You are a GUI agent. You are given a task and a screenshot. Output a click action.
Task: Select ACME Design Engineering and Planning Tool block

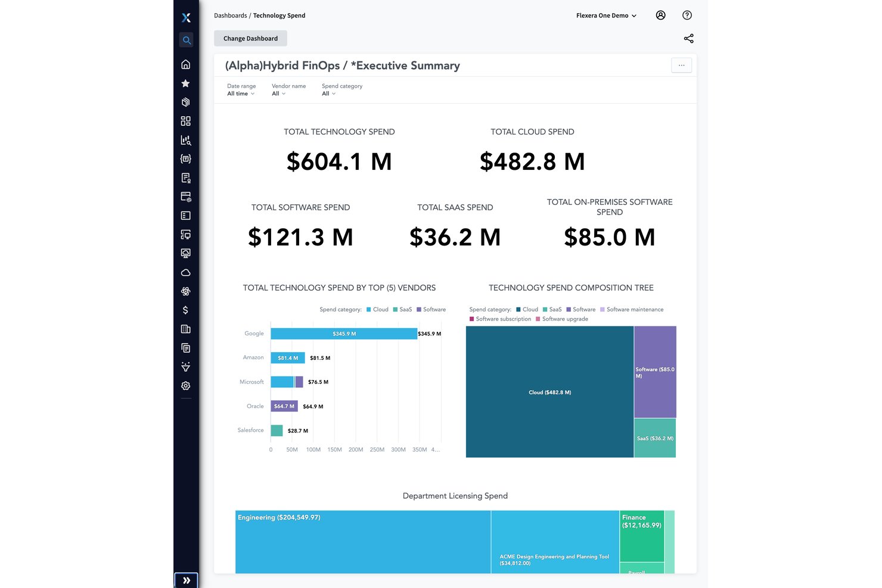tap(555, 542)
